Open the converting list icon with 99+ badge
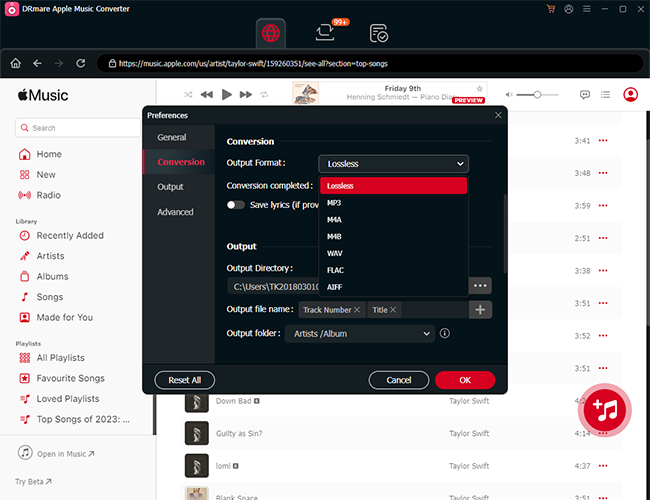 coord(325,33)
